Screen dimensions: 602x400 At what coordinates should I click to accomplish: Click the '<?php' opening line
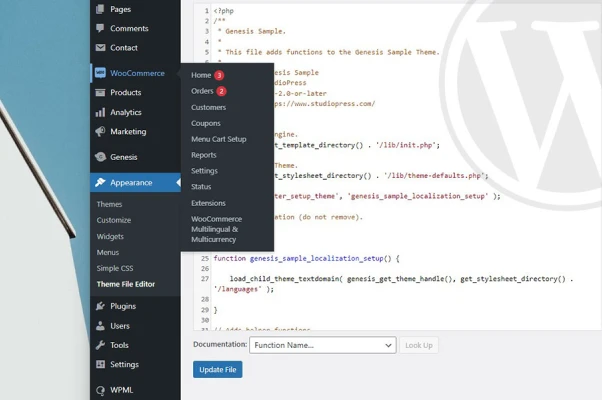223,11
